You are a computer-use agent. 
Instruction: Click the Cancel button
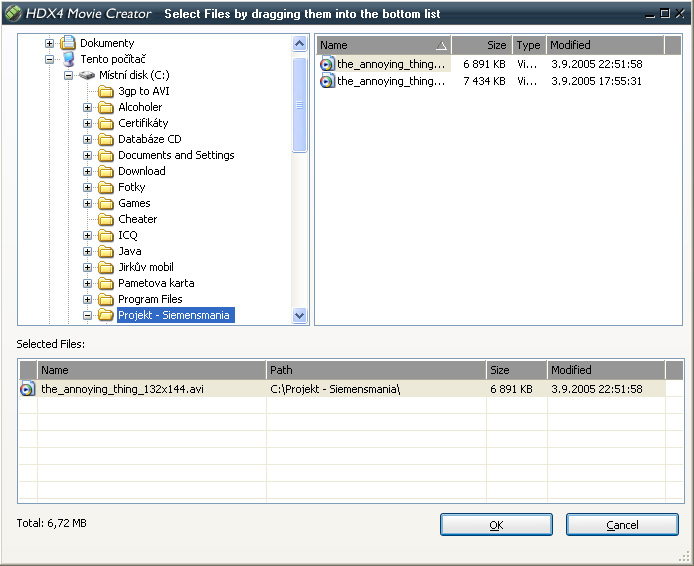tap(622, 525)
